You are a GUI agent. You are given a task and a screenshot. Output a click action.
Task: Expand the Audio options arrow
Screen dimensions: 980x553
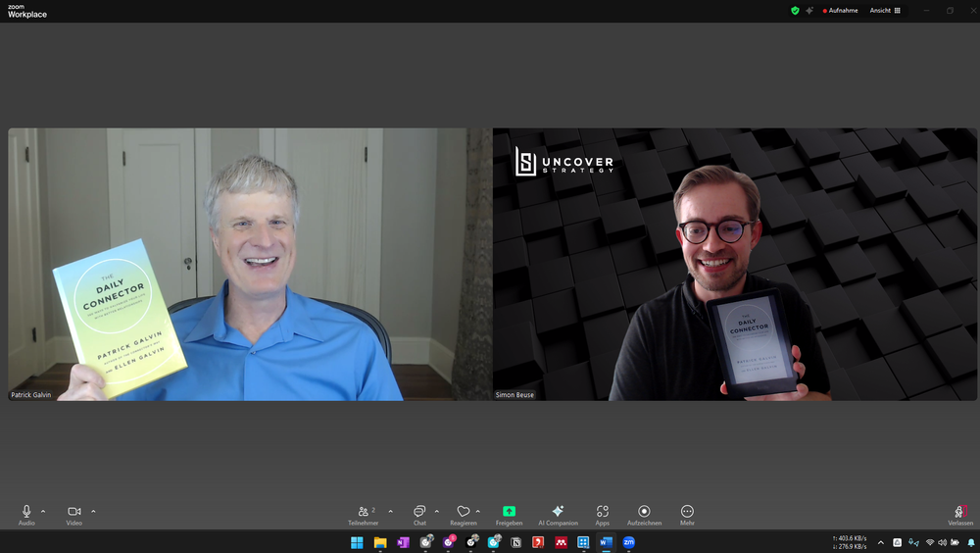pos(43,511)
